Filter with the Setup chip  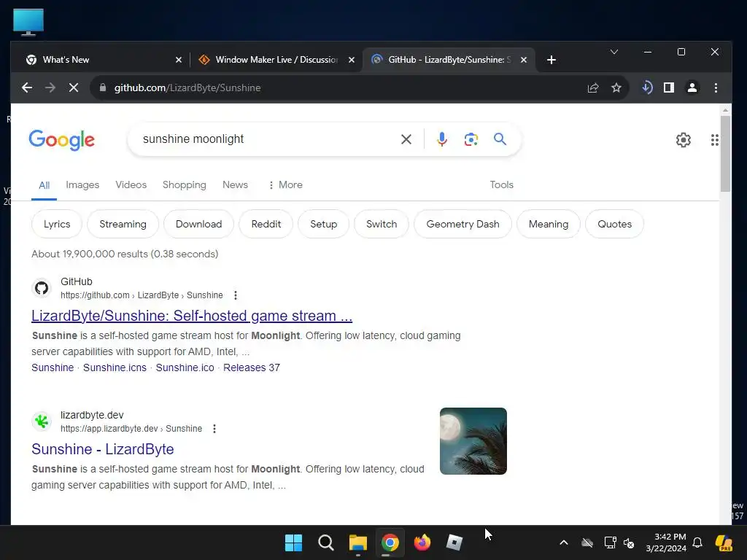coord(323,224)
